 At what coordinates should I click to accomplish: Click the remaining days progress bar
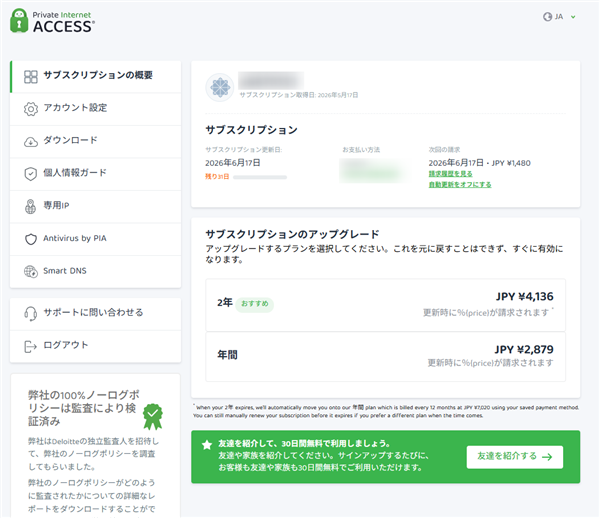(x=260, y=177)
